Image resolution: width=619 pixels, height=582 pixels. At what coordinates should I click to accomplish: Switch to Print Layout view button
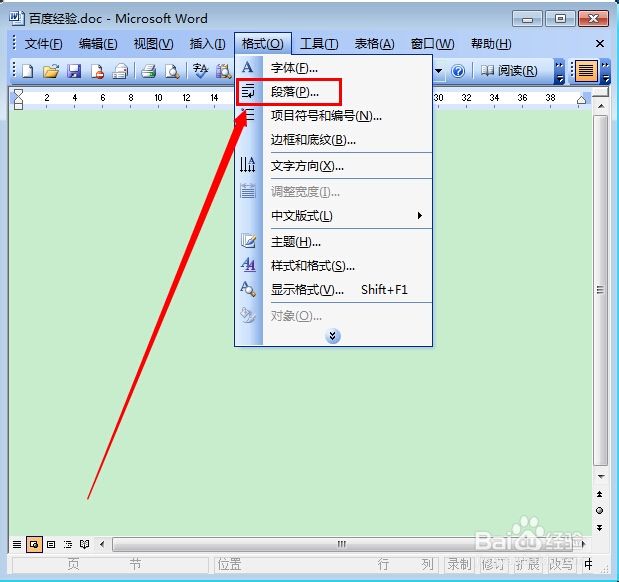(x=51, y=544)
